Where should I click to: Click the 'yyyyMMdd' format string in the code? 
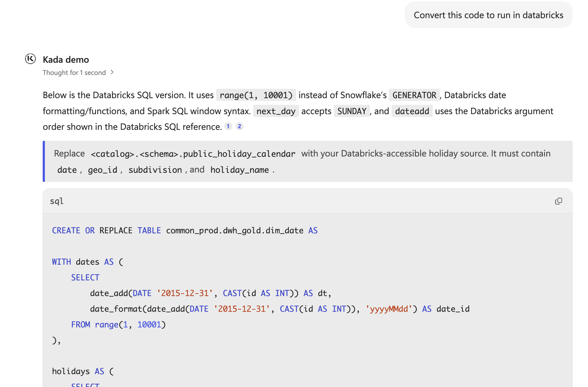pos(389,309)
